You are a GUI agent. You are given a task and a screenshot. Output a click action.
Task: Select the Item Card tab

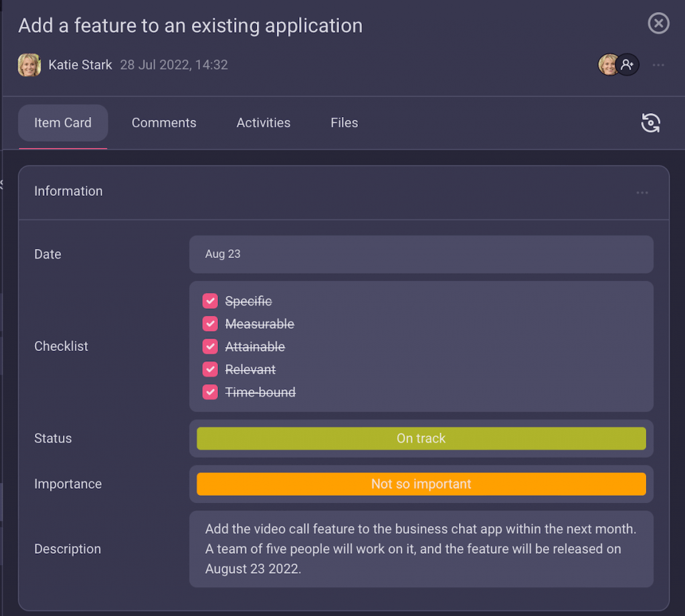click(63, 123)
